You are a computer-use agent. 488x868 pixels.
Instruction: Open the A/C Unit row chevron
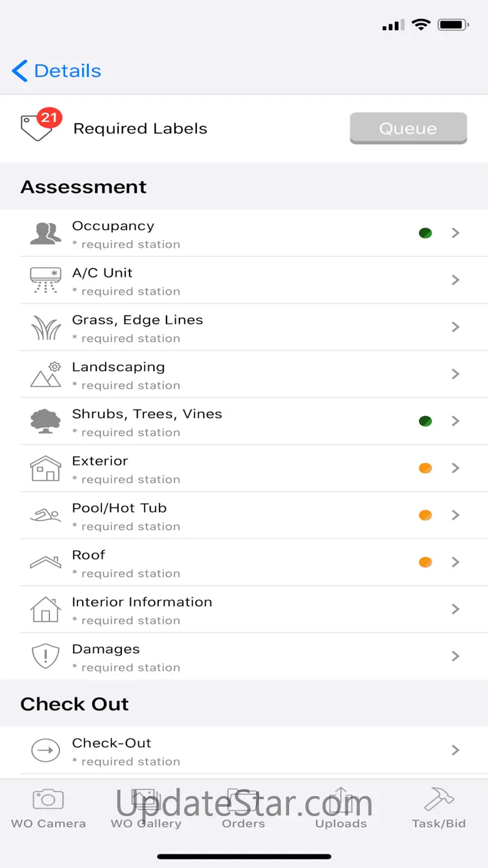click(x=455, y=280)
